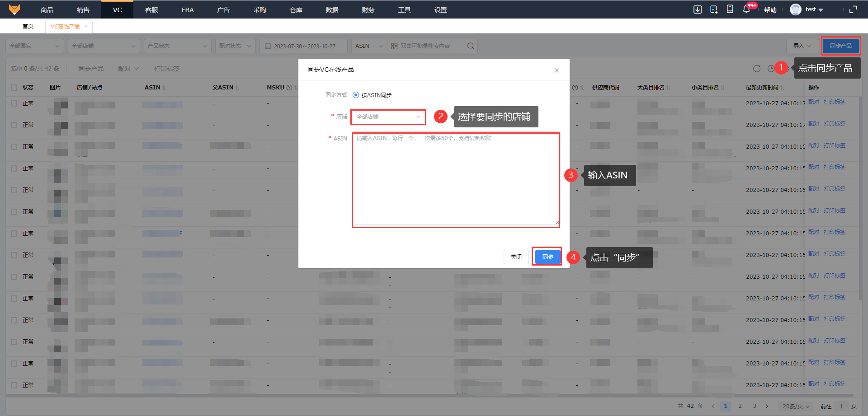
Task: Open the 全部店铺 filter dropdown in toolbar
Action: coord(104,46)
